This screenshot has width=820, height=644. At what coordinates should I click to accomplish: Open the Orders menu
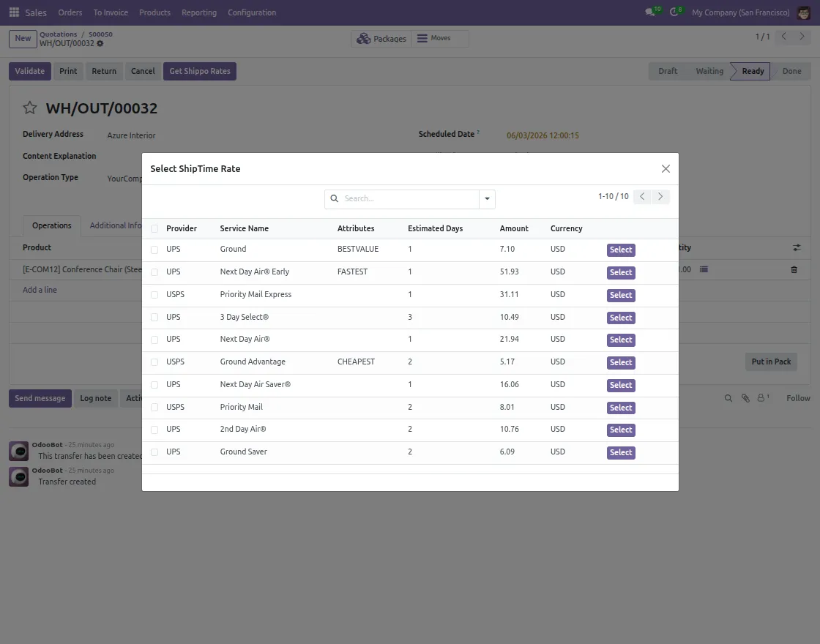[70, 12]
